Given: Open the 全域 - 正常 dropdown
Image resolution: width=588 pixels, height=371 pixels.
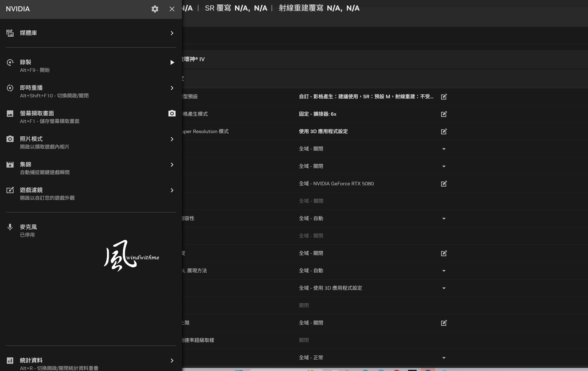Looking at the screenshot, I should pyautogui.click(x=444, y=358).
